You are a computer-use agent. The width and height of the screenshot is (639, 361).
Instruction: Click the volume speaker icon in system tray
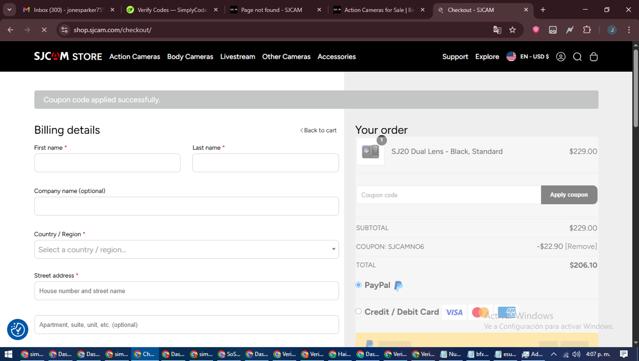coord(576,354)
